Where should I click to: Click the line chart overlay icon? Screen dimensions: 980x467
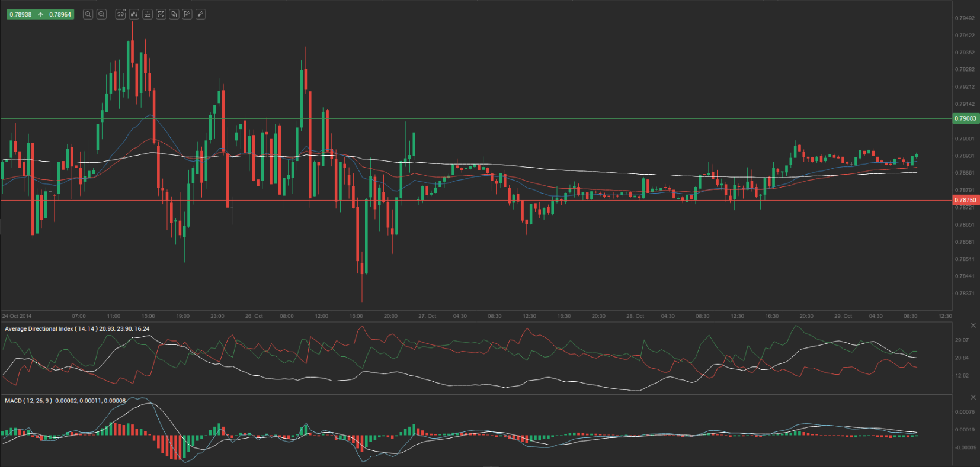[161, 14]
